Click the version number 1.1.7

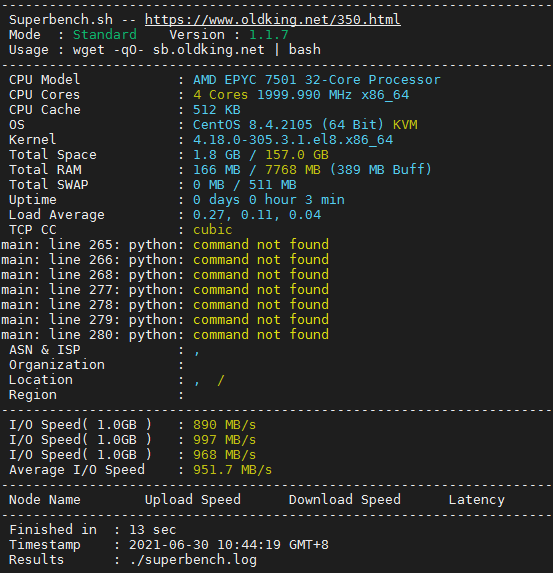pyautogui.click(x=269, y=35)
